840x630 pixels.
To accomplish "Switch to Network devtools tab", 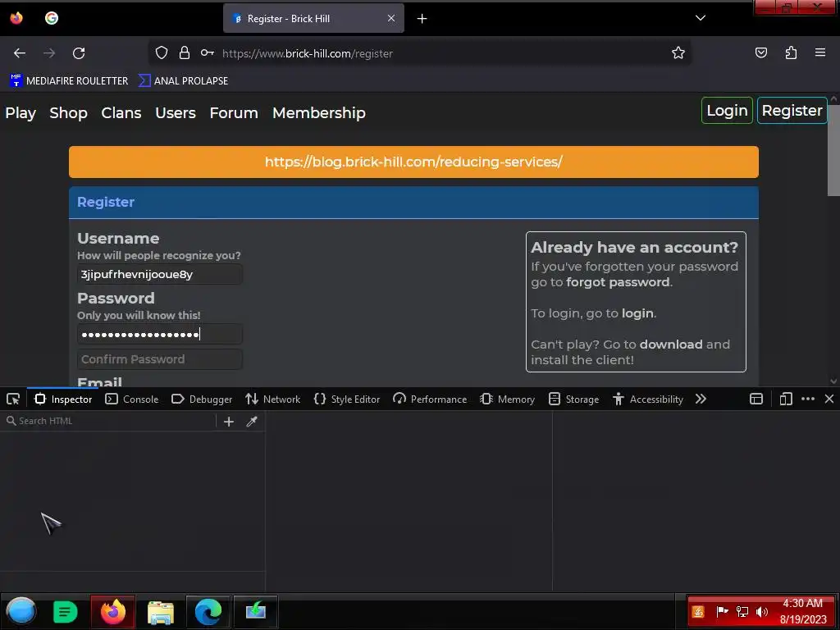I will pos(272,399).
